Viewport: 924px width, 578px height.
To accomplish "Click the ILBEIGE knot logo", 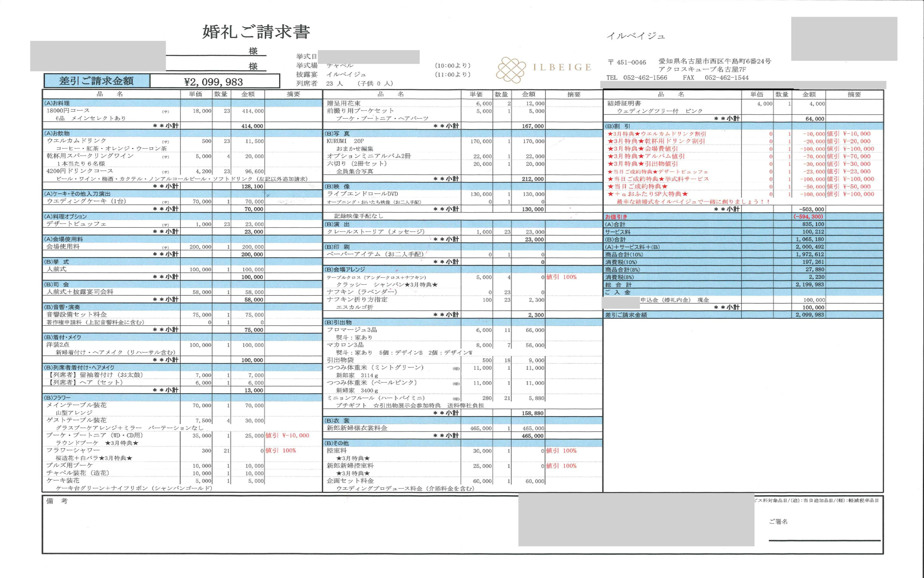I will coord(511,70).
